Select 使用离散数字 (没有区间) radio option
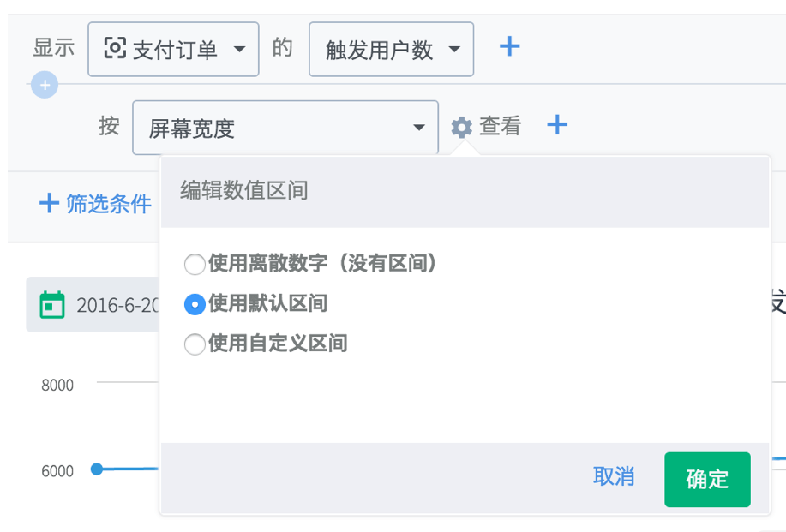Viewport: 786px width, 532px height. pos(195,264)
